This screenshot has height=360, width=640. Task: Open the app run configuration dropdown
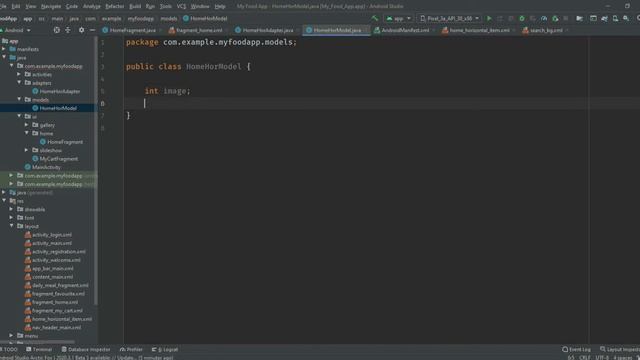tap(399, 18)
